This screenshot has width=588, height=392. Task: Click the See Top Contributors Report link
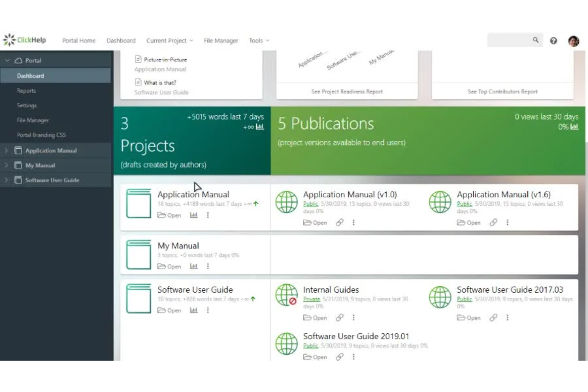[x=503, y=91]
